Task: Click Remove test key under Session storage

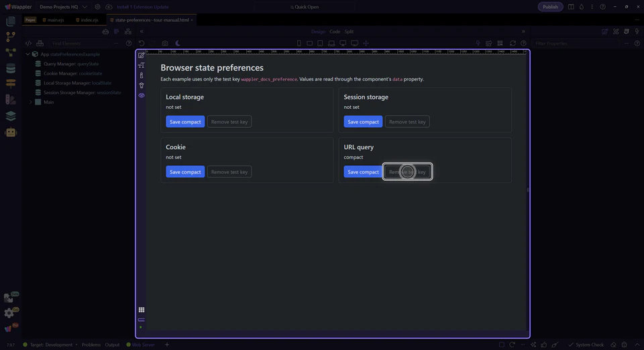Action: point(407,122)
